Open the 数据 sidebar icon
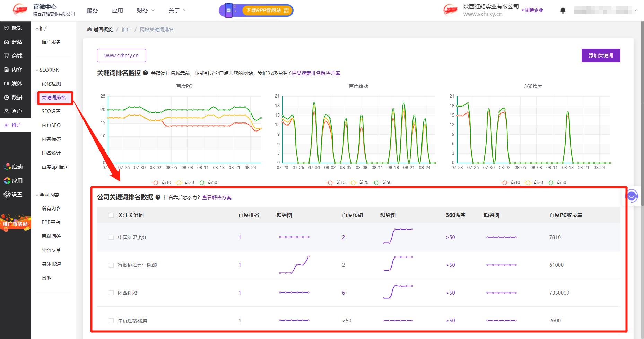The image size is (644, 339). click(x=13, y=97)
